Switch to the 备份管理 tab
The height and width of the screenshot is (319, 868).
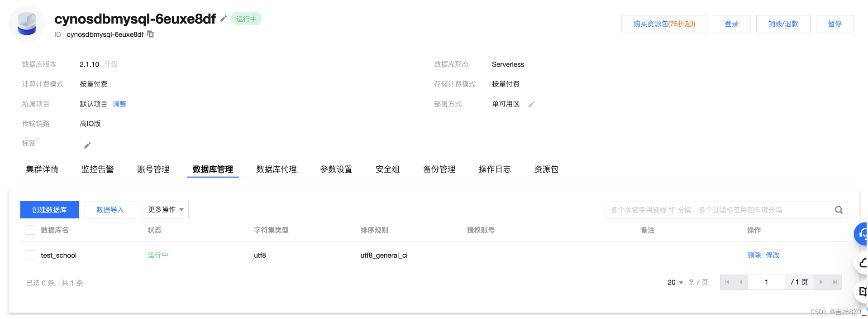tap(439, 169)
